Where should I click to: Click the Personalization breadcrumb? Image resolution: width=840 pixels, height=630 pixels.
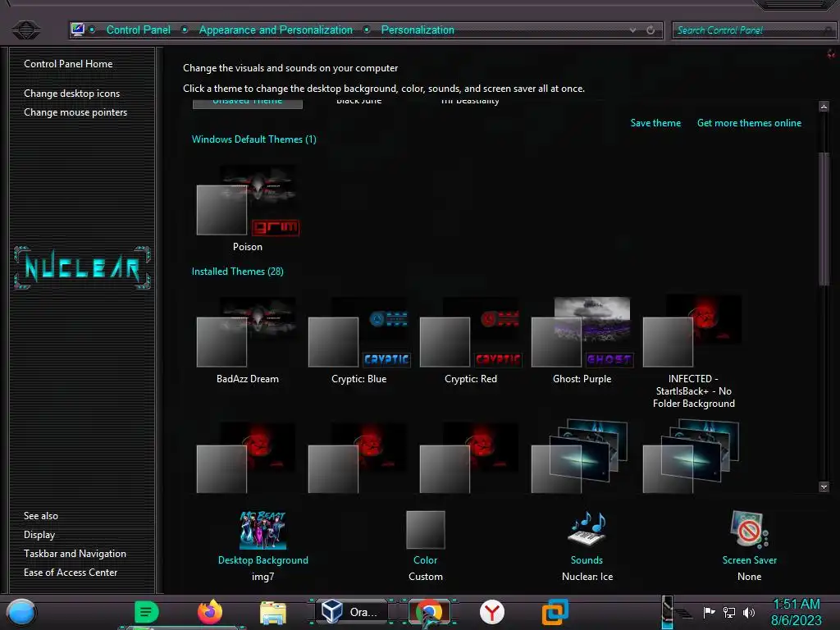pyautogui.click(x=418, y=30)
